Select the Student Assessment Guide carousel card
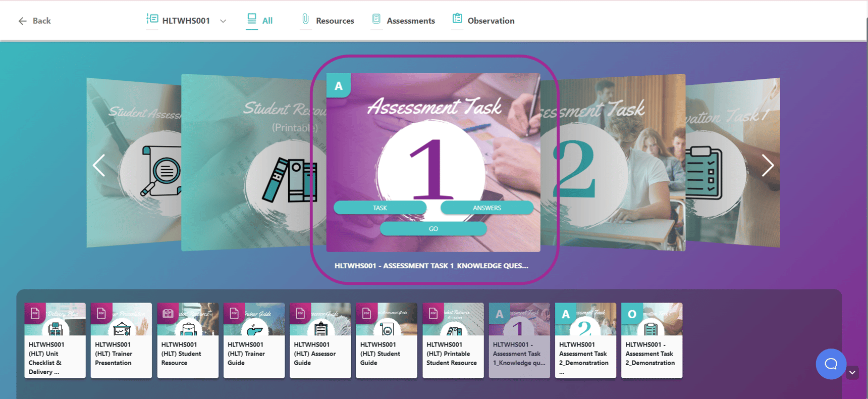 pos(134,163)
